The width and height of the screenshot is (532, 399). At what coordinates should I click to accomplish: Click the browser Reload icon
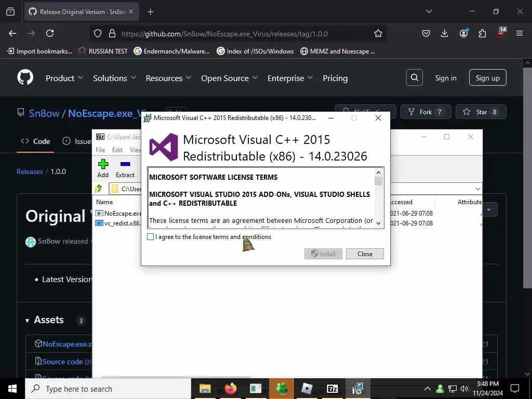[50, 33]
